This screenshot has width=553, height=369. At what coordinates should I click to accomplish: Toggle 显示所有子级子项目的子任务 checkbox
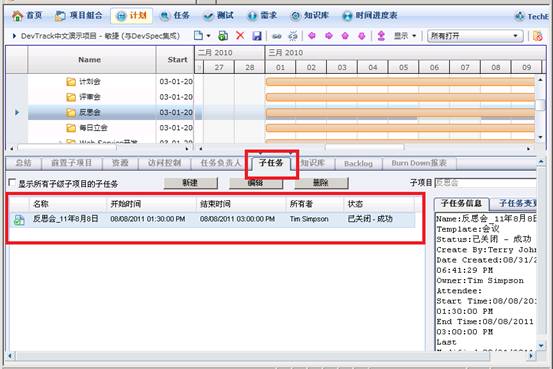coord(12,182)
